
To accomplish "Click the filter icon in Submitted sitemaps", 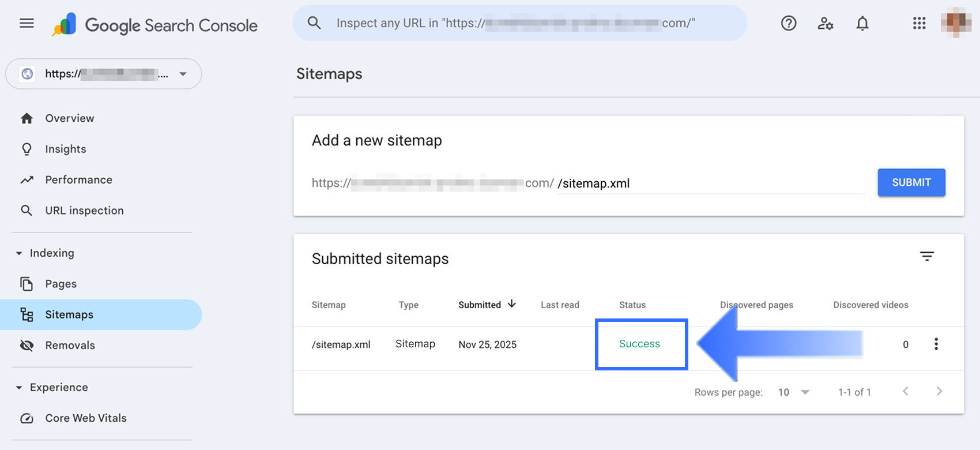I will pyautogui.click(x=926, y=256).
